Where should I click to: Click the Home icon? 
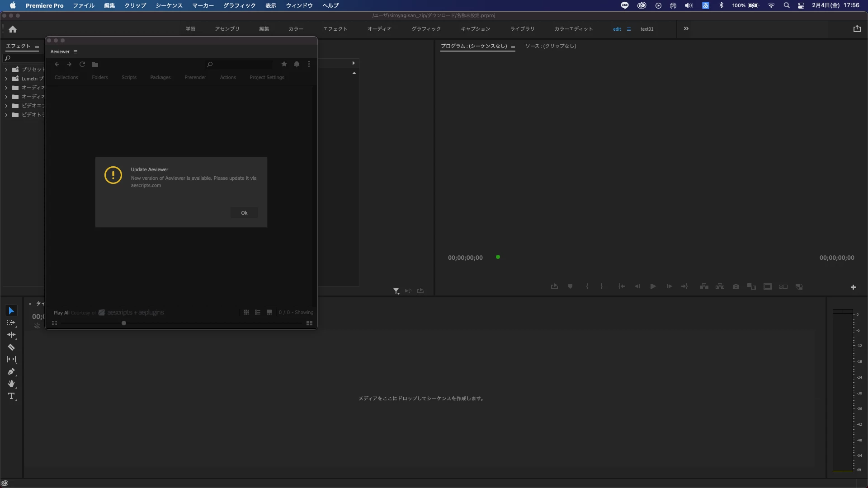pyautogui.click(x=13, y=29)
